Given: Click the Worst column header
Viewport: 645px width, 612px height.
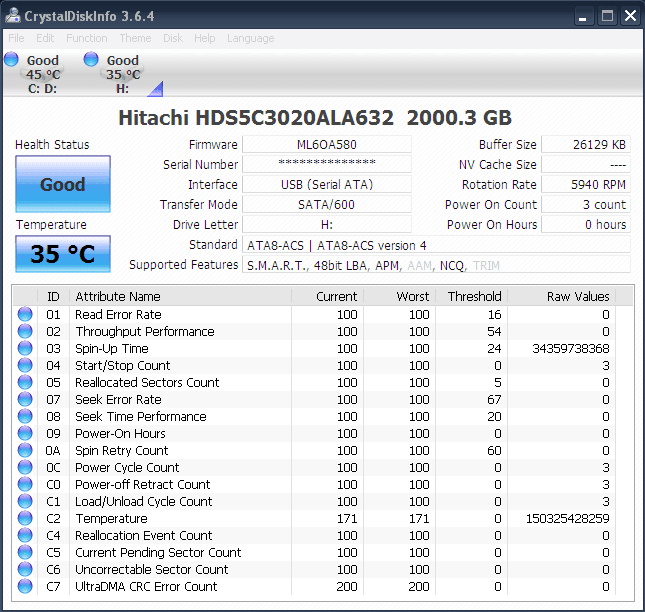Looking at the screenshot, I should click(399, 296).
